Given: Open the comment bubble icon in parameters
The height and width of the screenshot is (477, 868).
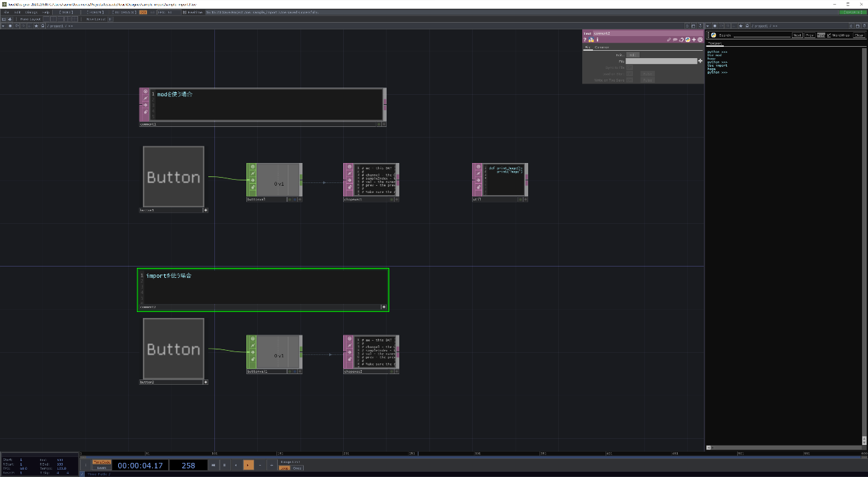Looking at the screenshot, I should tap(675, 39).
